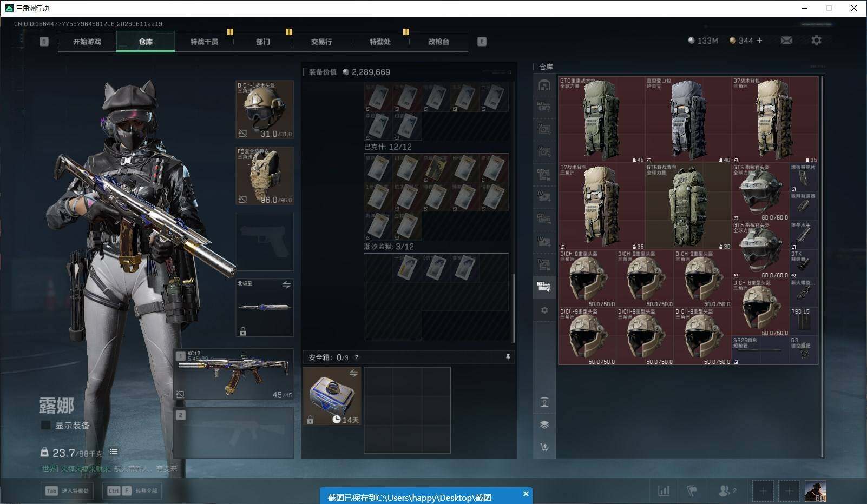This screenshot has width=867, height=504.
Task: Click the empty weapon slot 2
Action: pyautogui.click(x=234, y=433)
